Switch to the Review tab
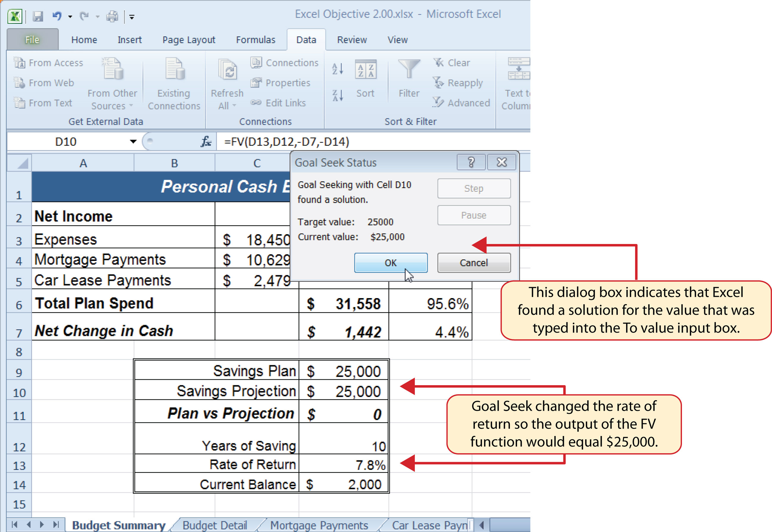Viewport: 772px width, 532px height. pos(352,40)
